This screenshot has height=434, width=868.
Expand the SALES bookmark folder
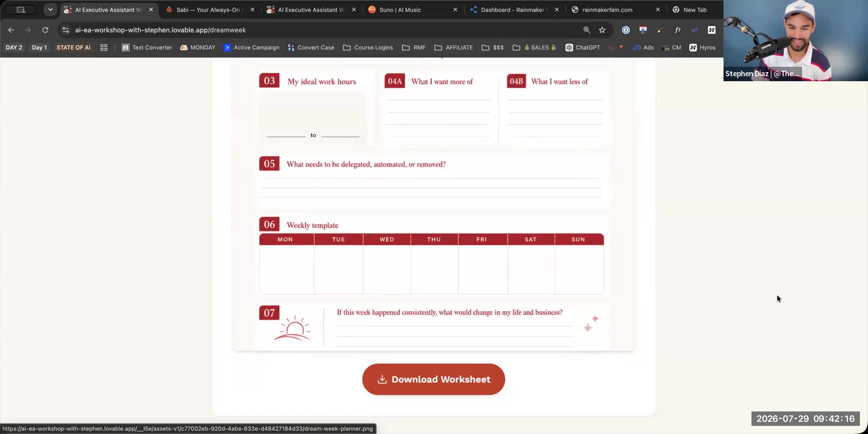pos(534,47)
